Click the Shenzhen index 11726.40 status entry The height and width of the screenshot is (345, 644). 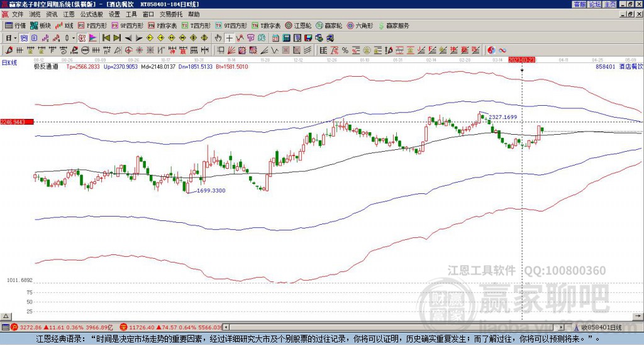click(x=170, y=327)
